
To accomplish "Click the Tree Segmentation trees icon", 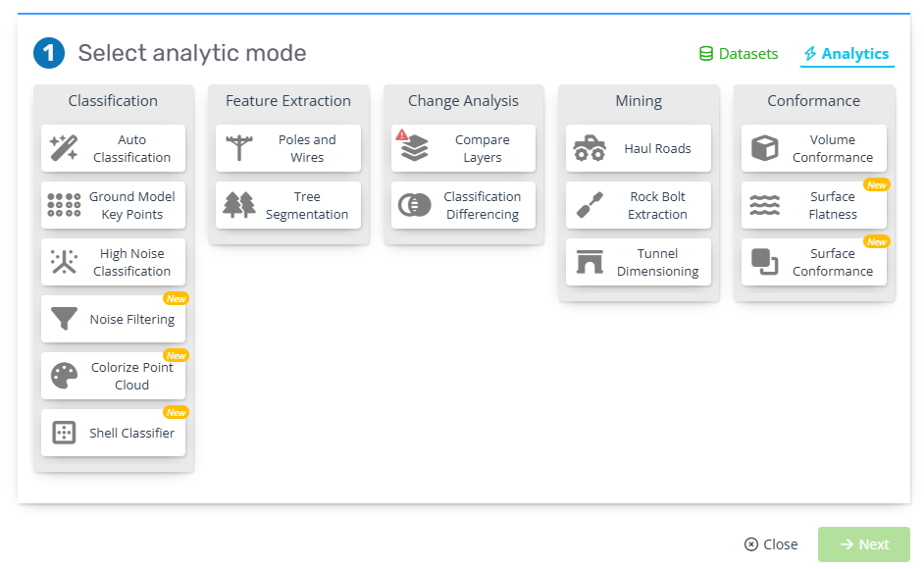I will pyautogui.click(x=238, y=205).
